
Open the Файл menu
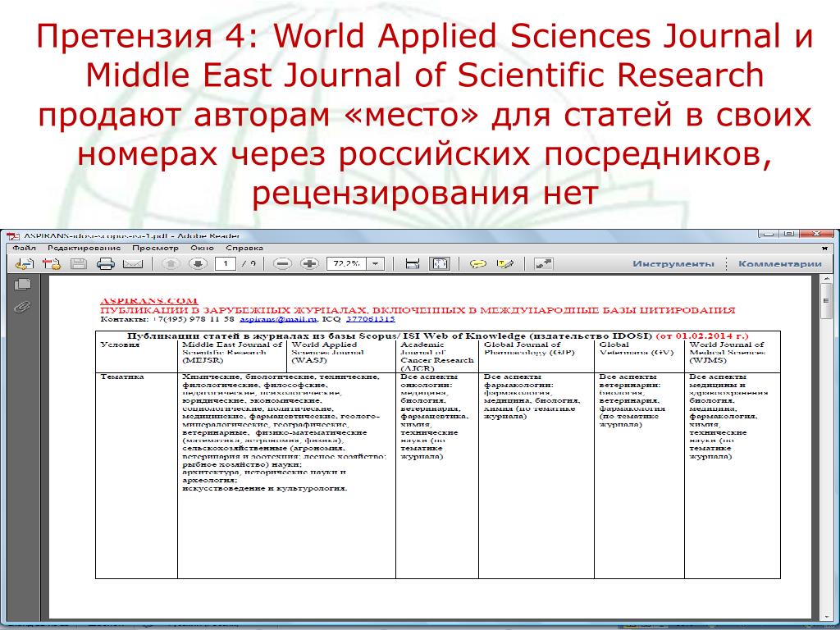(24, 248)
